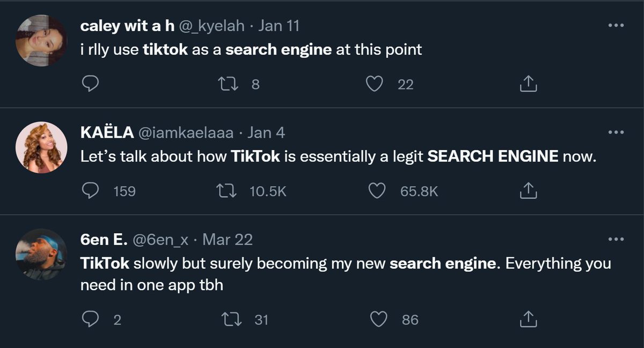
Task: Open more options menu on KAËLA's tweet
Action: click(615, 132)
